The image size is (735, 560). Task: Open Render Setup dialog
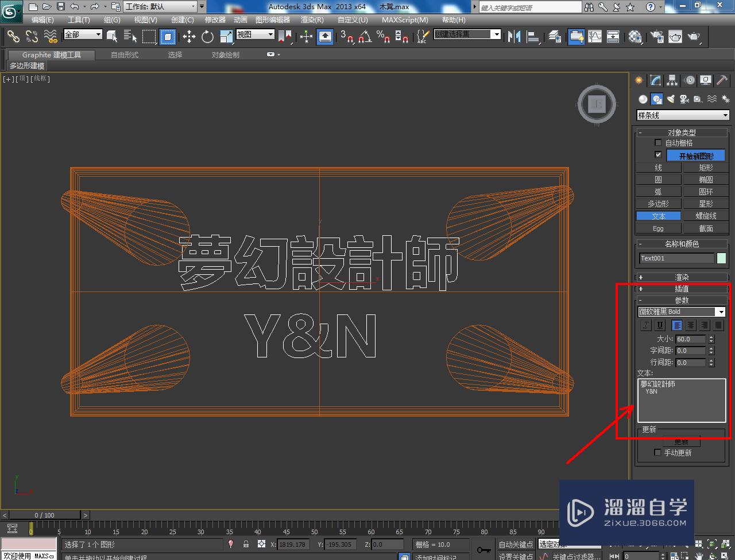(656, 37)
